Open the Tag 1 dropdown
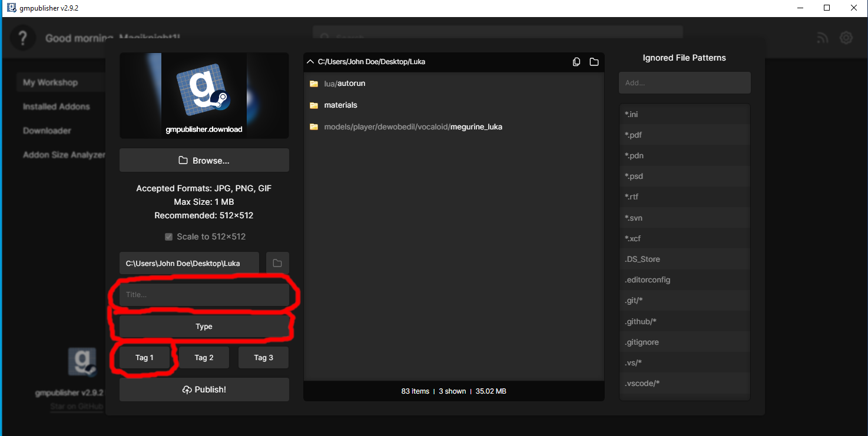This screenshot has width=868, height=436. click(x=145, y=358)
